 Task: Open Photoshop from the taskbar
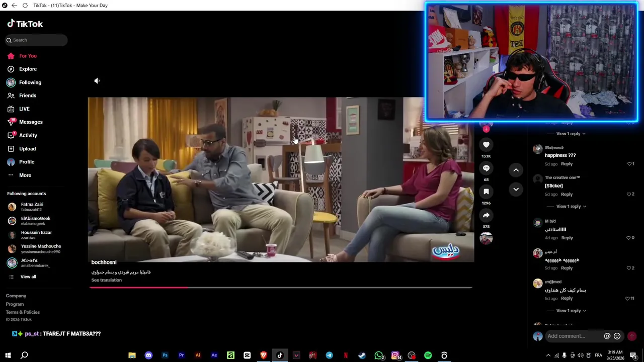pos(165,355)
